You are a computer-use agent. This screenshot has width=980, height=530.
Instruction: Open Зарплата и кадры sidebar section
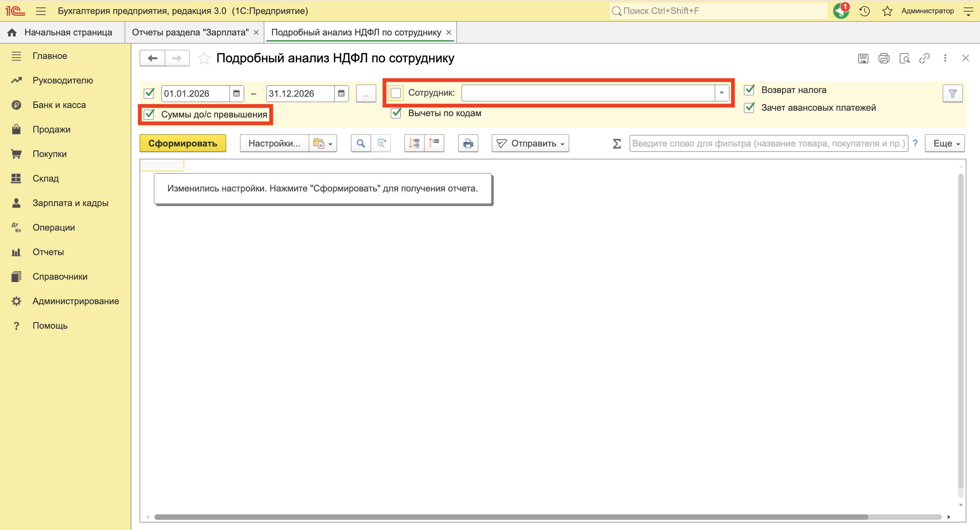click(x=70, y=203)
